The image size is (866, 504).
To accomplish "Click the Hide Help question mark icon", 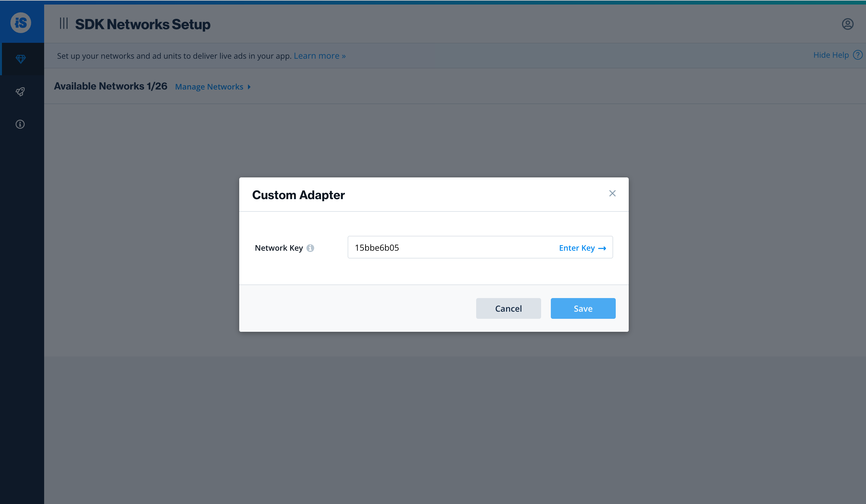I will (x=858, y=55).
